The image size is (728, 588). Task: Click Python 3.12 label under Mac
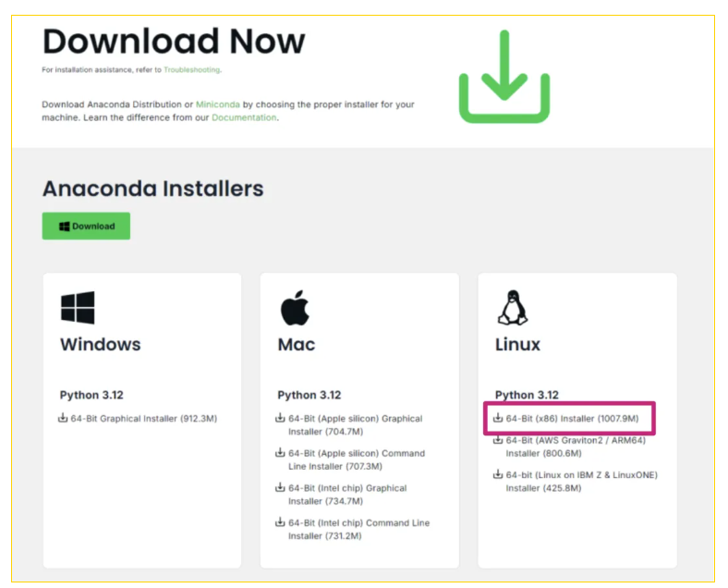309,396
